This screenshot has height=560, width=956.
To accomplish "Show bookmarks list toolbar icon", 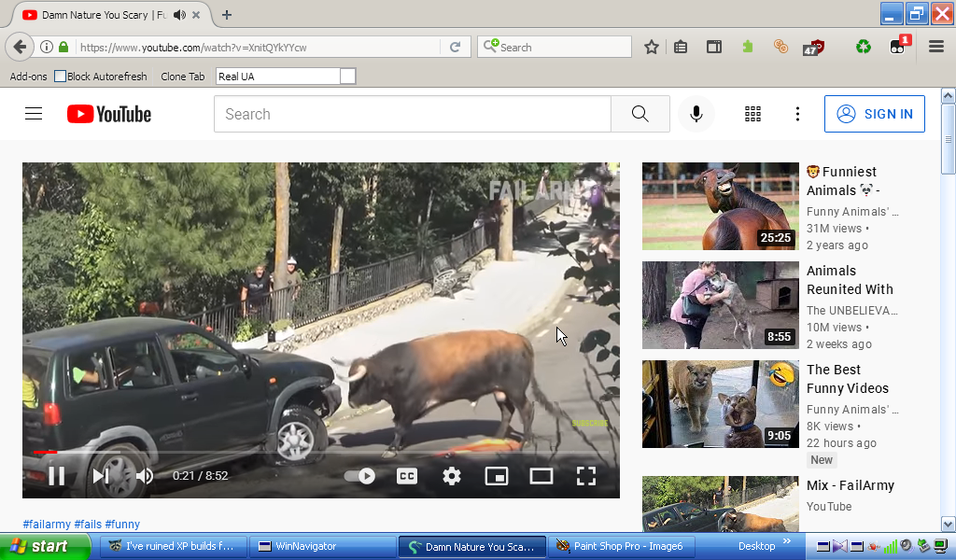I will (x=681, y=47).
